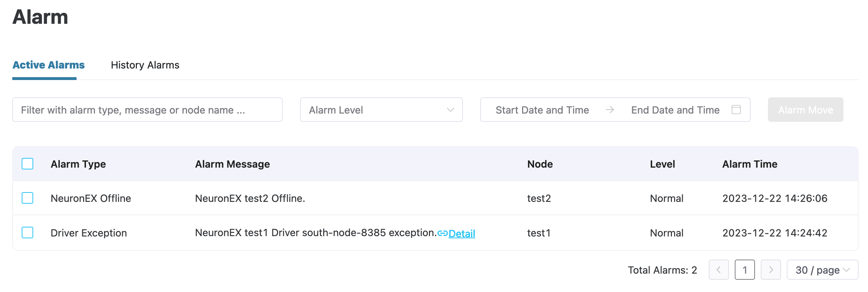Focus the alarm filter search field
This screenshot has height=292, width=868.
click(x=147, y=110)
